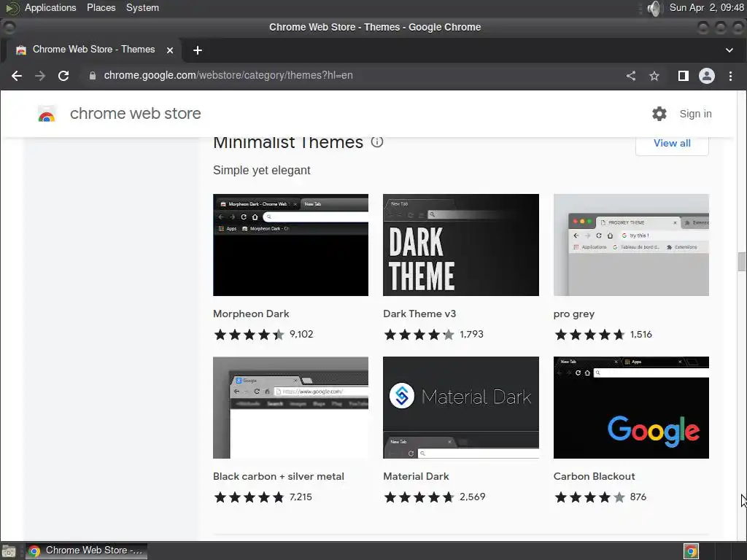Screen dimensions: 747x560
Task: Click pro grey title text
Action: pos(574,314)
